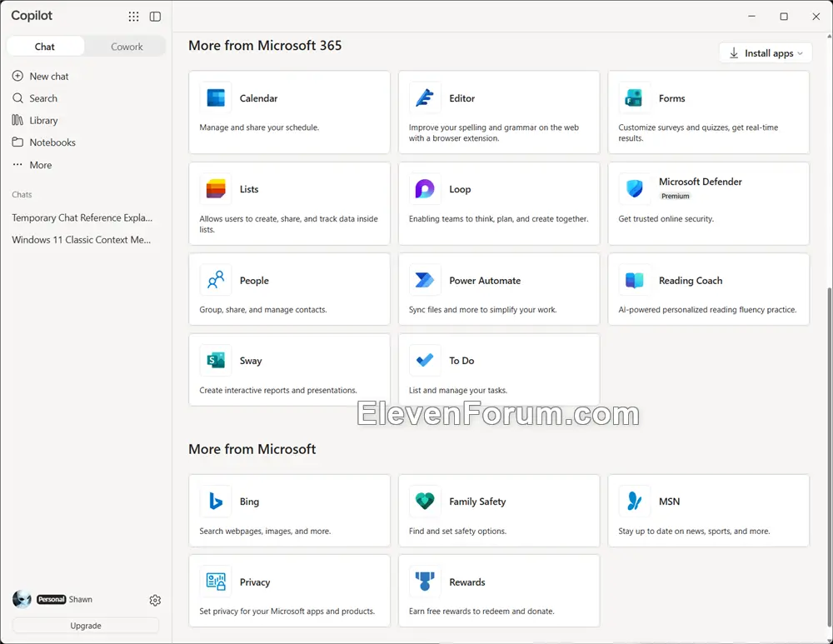Start a New chat
The image size is (833, 644).
(49, 76)
